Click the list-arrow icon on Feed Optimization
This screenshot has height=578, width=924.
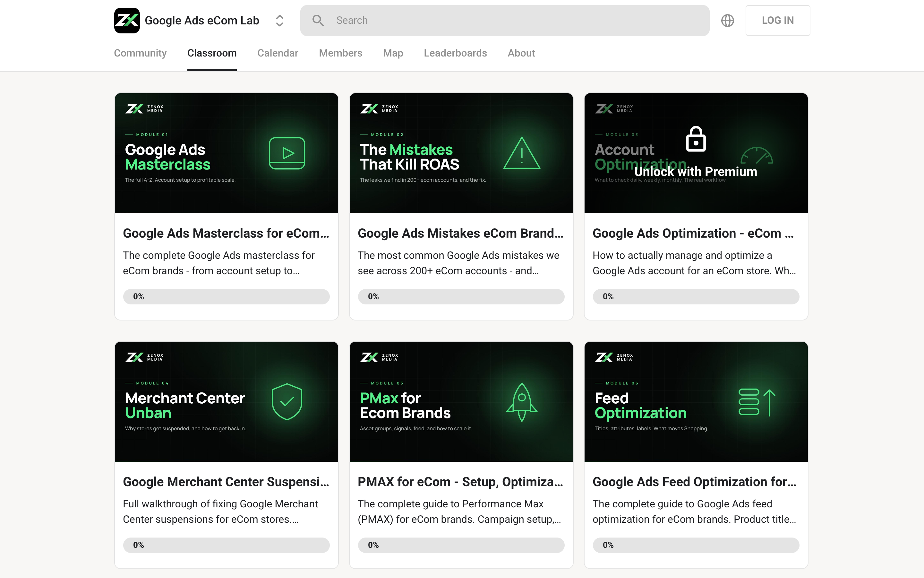(x=757, y=402)
